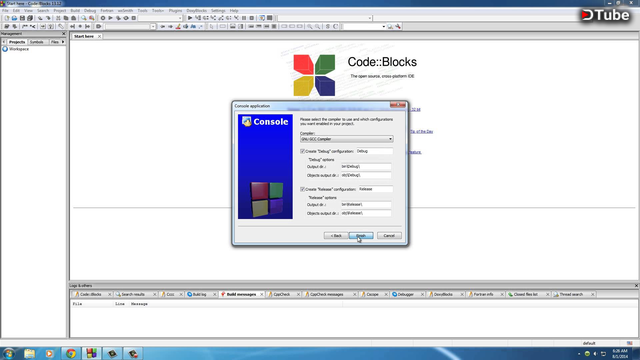Viewport: 640px width, 360px height.
Task: Click the Build gear icon
Action: [x=102, y=18]
